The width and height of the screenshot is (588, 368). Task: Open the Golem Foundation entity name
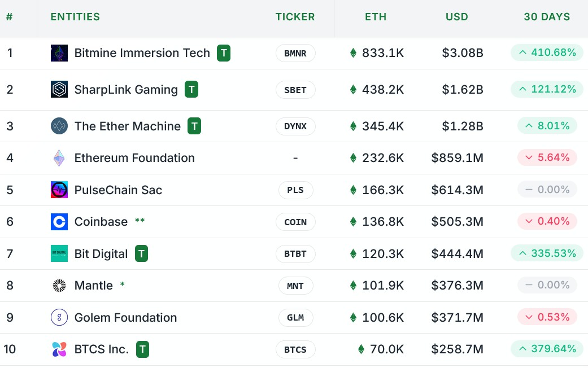coord(125,318)
